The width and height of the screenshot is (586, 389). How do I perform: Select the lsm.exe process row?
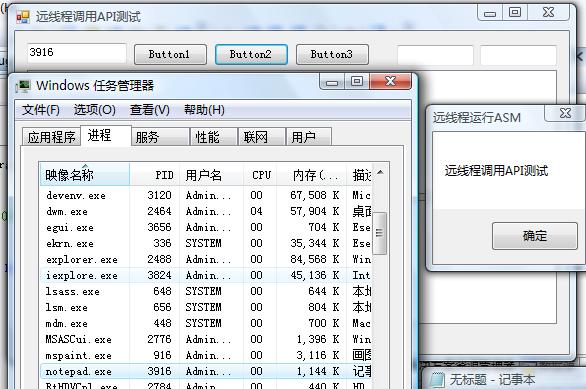point(206,307)
